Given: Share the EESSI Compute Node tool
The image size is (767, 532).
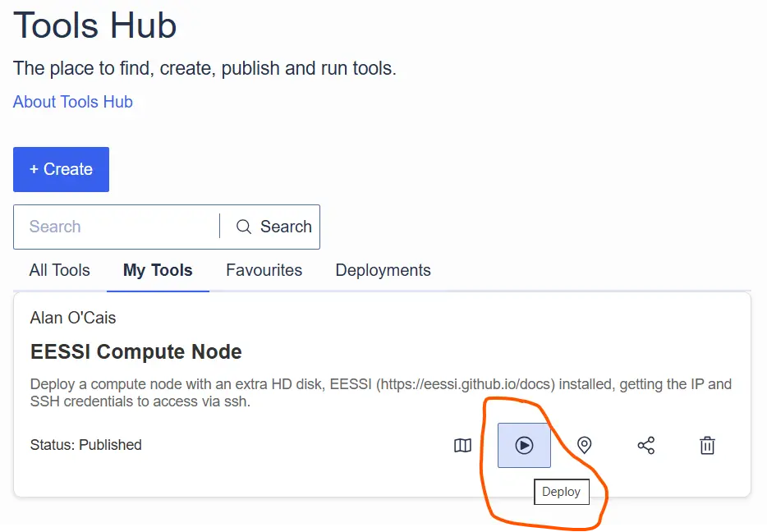Looking at the screenshot, I should (x=645, y=444).
